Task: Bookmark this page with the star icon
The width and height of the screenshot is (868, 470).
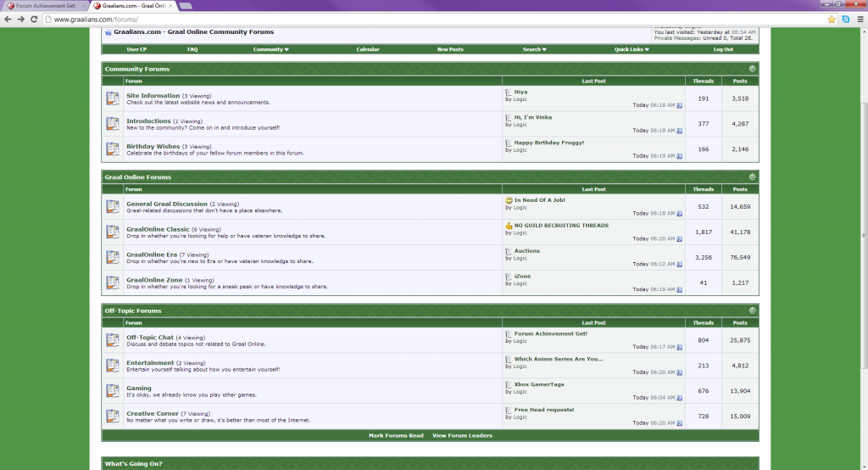Action: pos(832,19)
